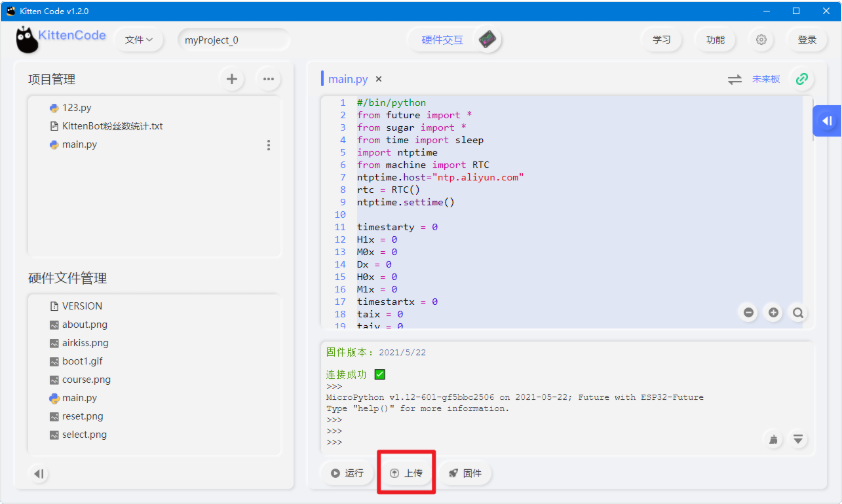Click the last >>> console prompt line
Viewport: 842px width, 504px height.
pos(334,442)
